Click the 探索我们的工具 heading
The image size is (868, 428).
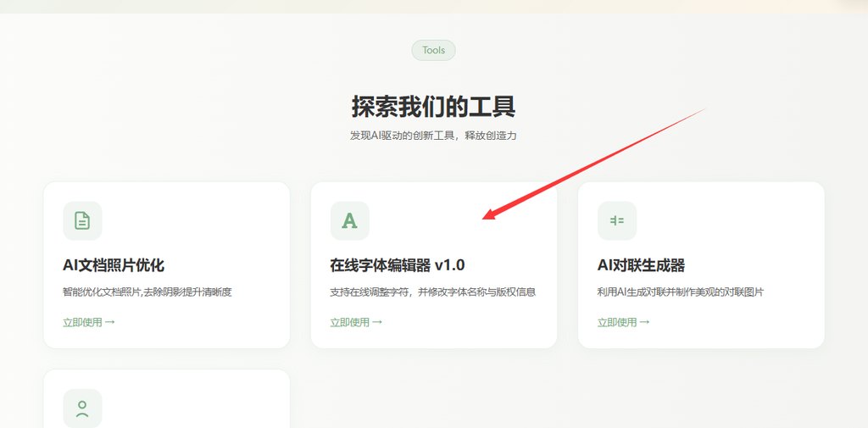click(x=433, y=106)
